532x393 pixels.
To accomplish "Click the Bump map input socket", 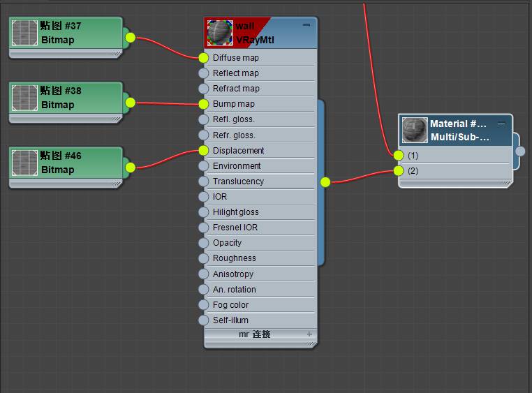I will [x=203, y=104].
